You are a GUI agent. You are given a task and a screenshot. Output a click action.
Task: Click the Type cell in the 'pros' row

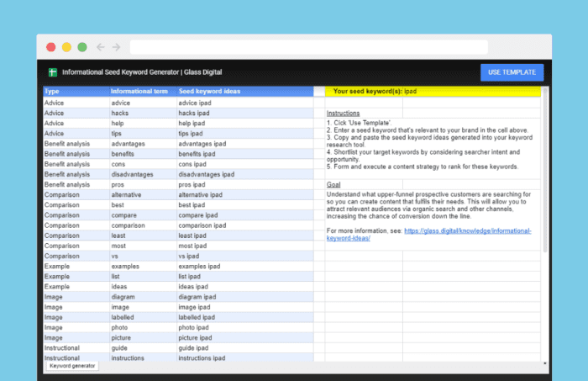click(x=76, y=184)
